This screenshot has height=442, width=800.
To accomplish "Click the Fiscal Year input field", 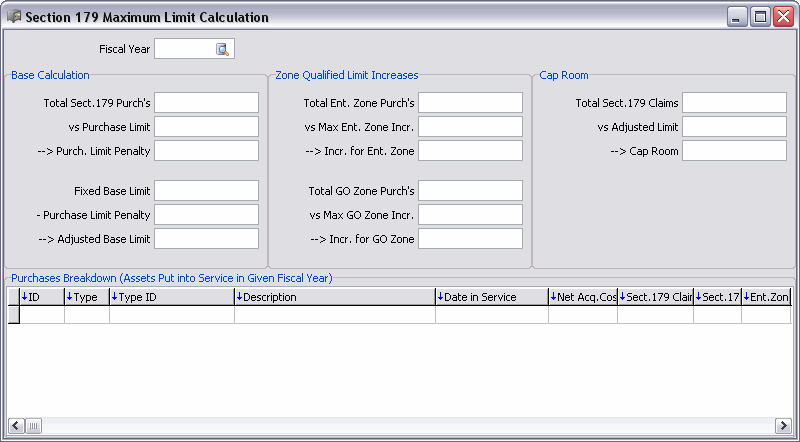I will 185,49.
